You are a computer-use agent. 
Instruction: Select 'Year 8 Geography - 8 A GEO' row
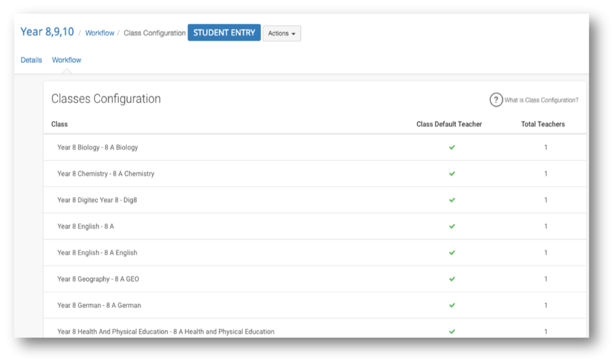[315, 279]
